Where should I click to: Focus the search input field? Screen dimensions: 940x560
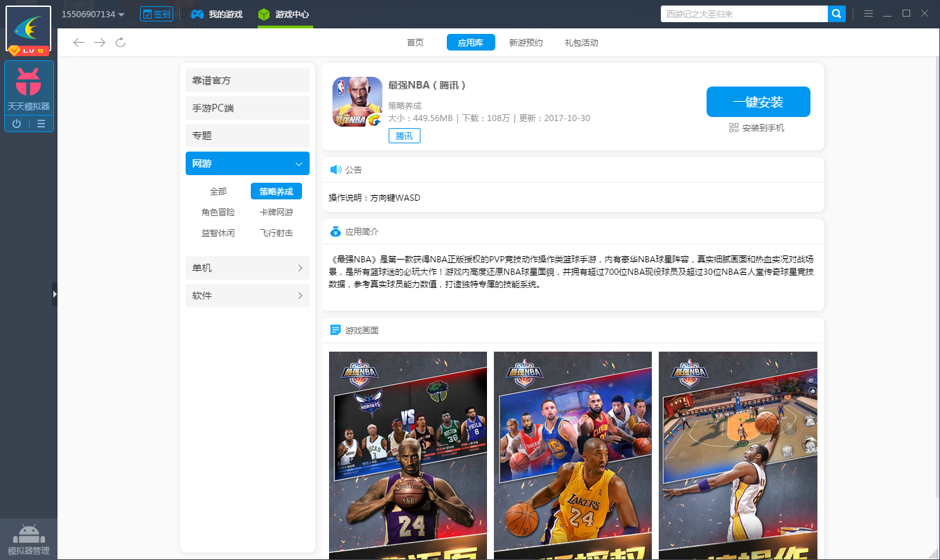point(744,14)
